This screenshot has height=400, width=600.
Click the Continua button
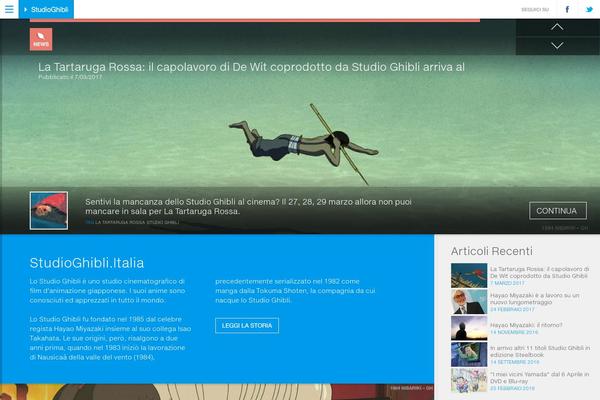pos(558,211)
